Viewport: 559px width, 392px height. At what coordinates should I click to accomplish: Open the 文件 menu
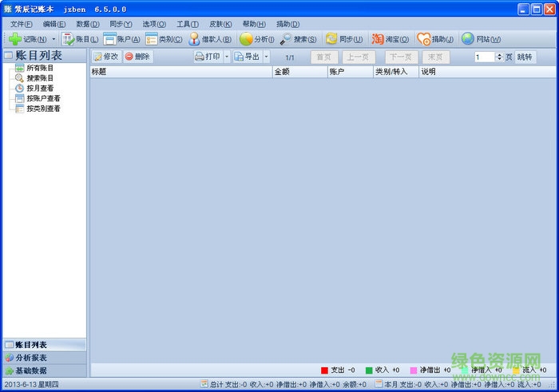[21, 24]
